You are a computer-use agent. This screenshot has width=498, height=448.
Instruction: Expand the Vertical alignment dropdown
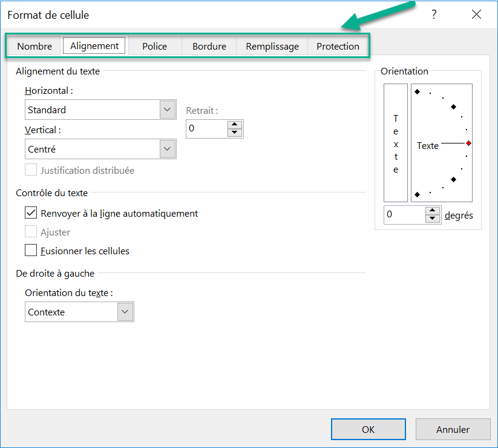tap(167, 149)
